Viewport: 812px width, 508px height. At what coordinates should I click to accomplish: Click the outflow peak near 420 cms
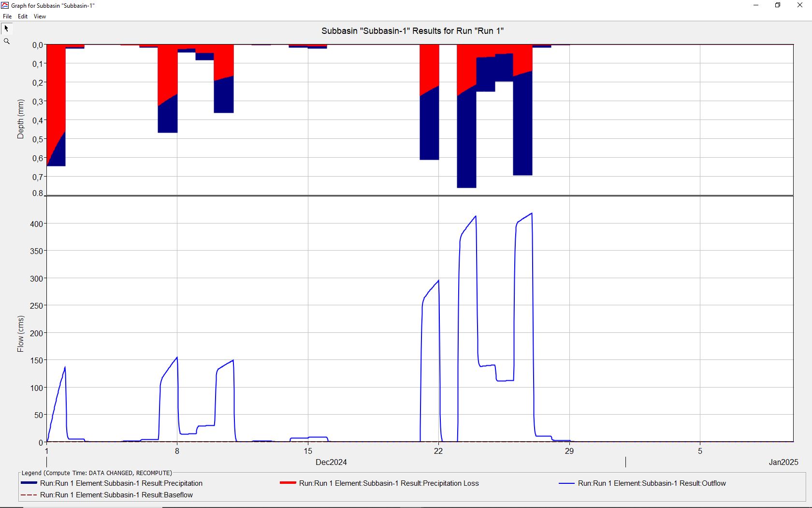click(x=532, y=213)
